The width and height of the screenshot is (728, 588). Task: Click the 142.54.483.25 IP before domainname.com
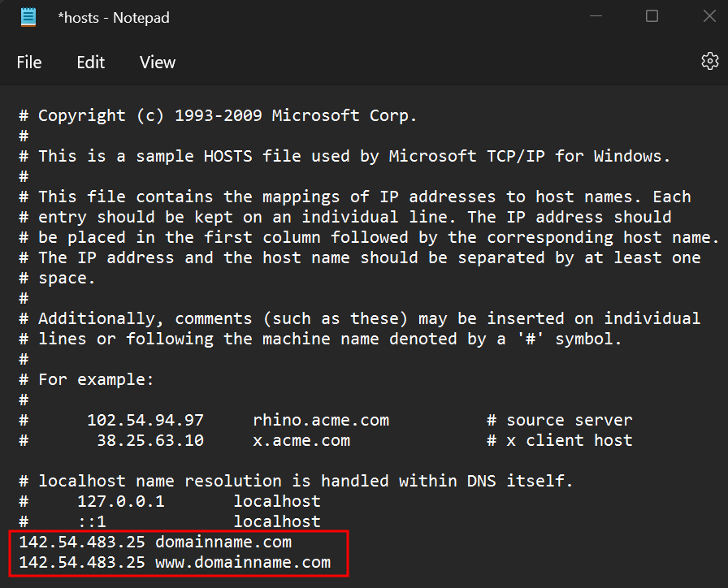pyautogui.click(x=82, y=542)
